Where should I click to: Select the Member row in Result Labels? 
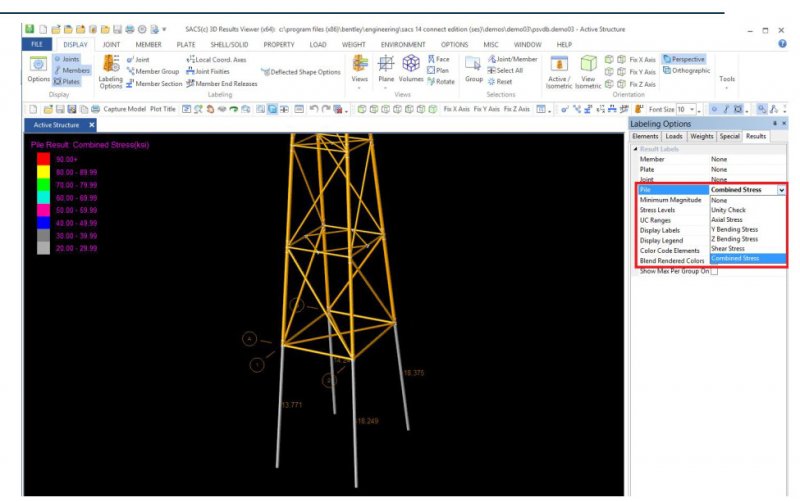click(x=709, y=159)
